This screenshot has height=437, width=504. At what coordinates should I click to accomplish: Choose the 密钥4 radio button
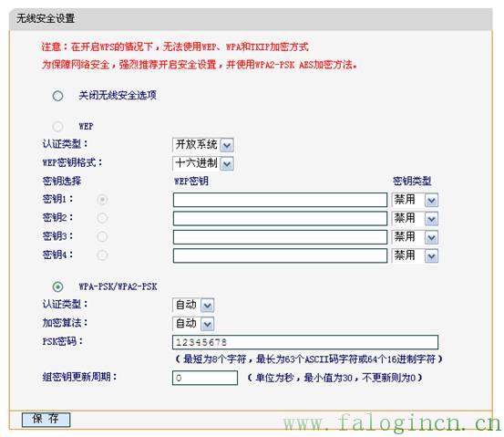pos(102,255)
